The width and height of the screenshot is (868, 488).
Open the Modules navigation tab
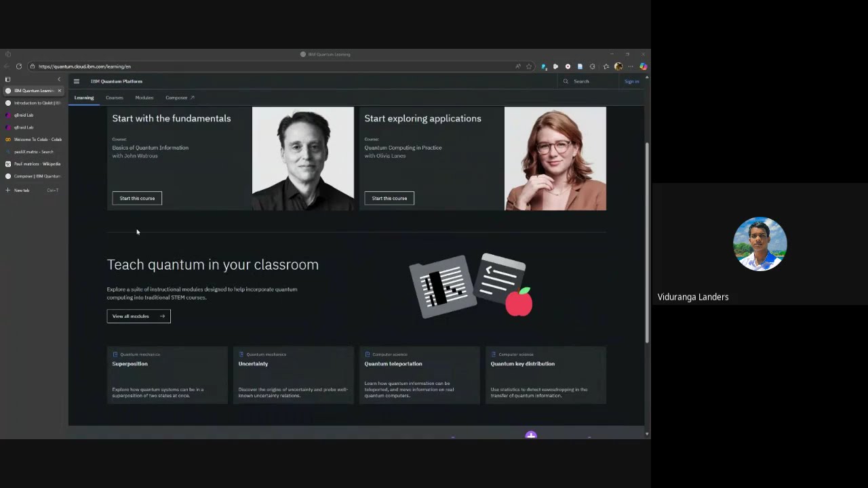tap(144, 98)
